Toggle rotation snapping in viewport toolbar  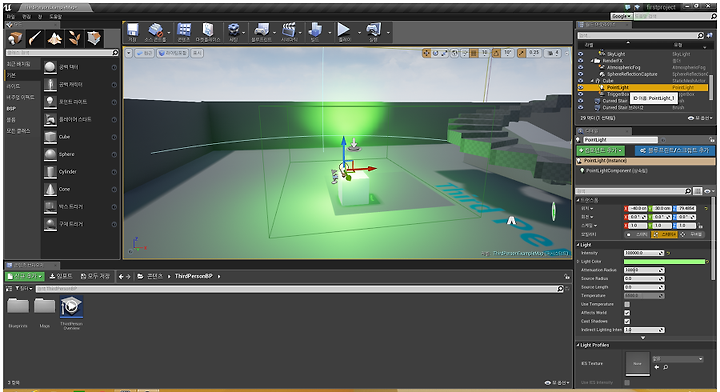pos(496,53)
